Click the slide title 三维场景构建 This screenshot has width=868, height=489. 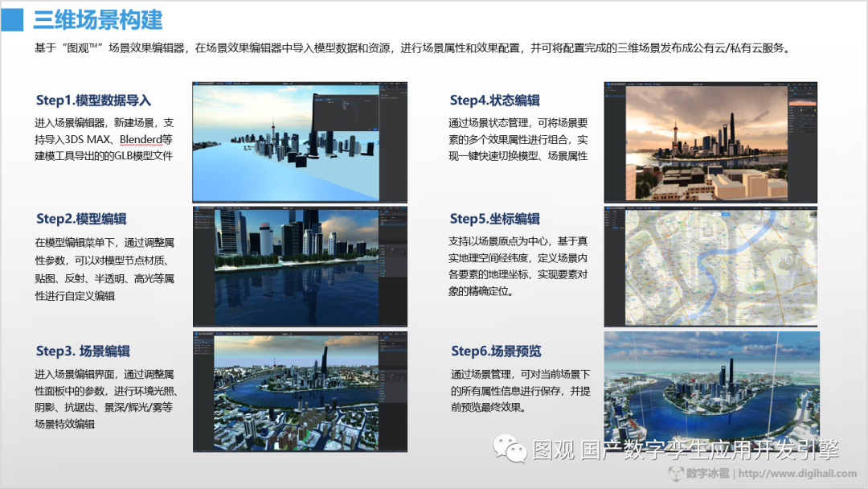pos(98,20)
